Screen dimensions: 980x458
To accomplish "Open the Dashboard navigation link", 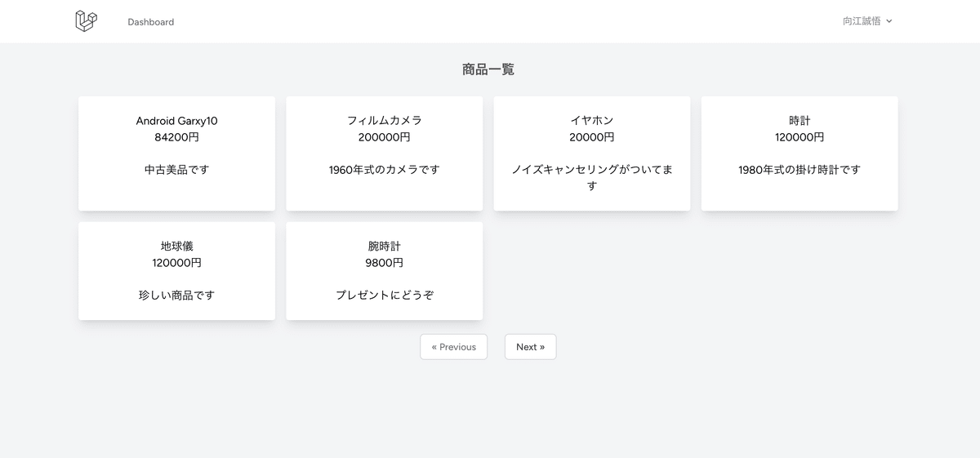I will (151, 22).
